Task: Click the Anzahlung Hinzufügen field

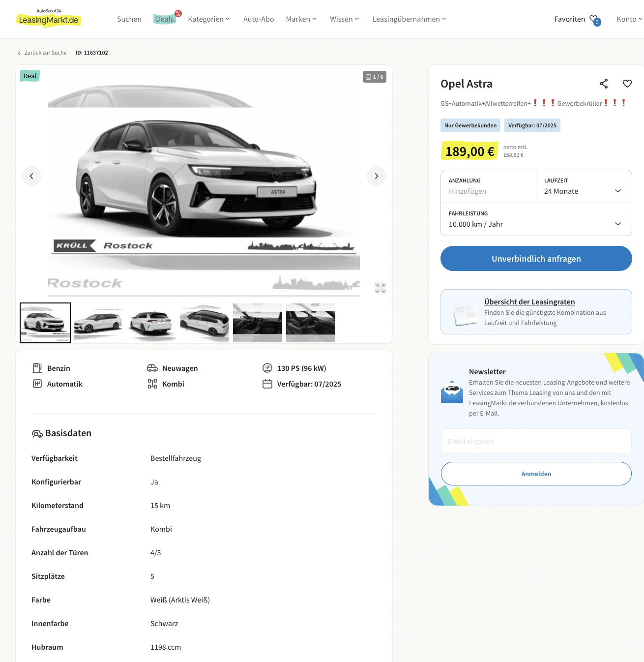Action: (488, 186)
